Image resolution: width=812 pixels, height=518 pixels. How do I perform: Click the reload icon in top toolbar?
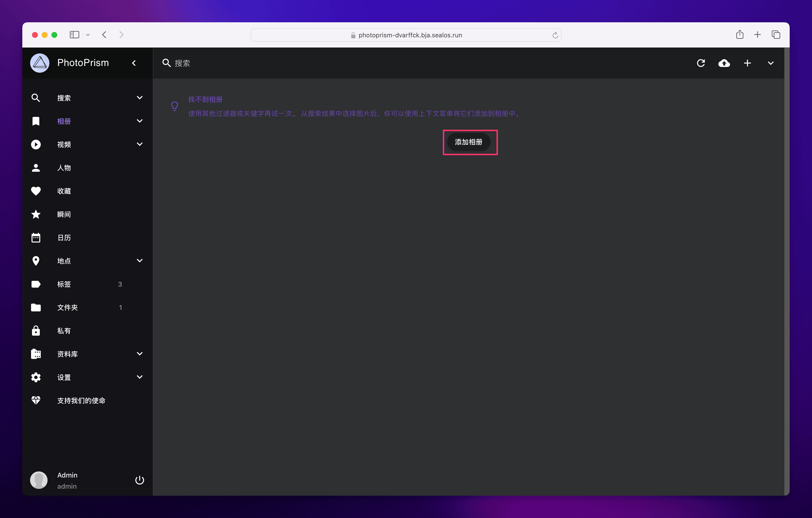(x=701, y=63)
